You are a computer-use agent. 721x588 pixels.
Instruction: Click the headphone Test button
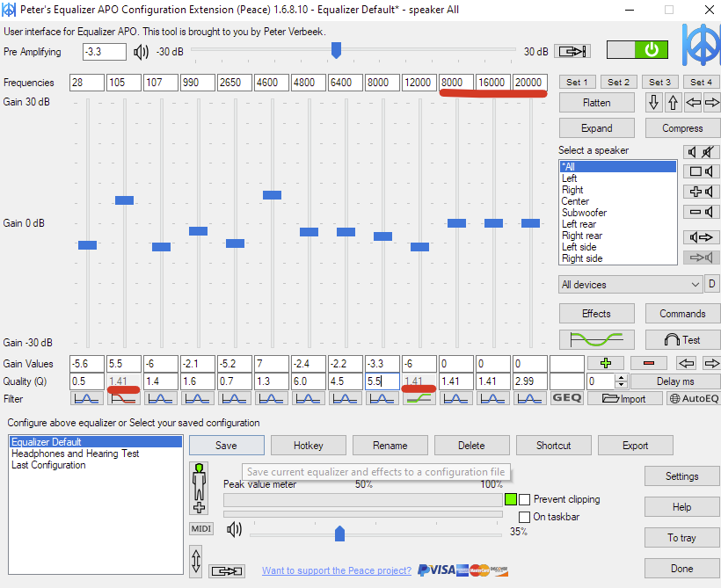click(x=682, y=340)
